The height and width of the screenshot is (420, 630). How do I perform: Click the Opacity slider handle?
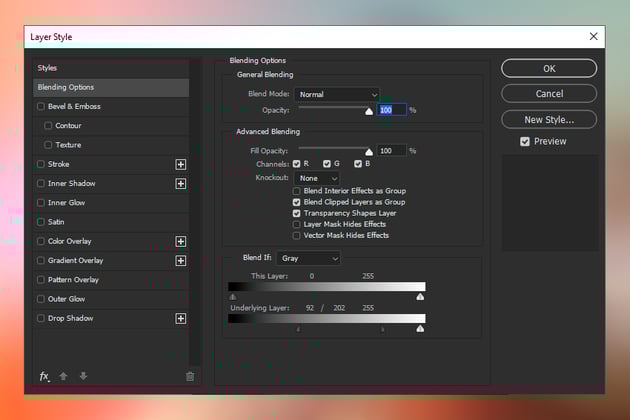pyautogui.click(x=369, y=111)
